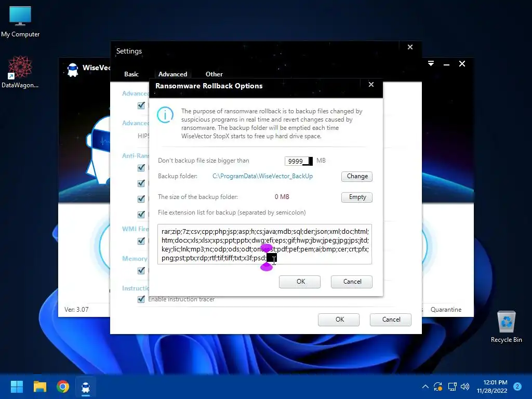Cancel the rollback options dialog
532x399 pixels.
[352, 282]
